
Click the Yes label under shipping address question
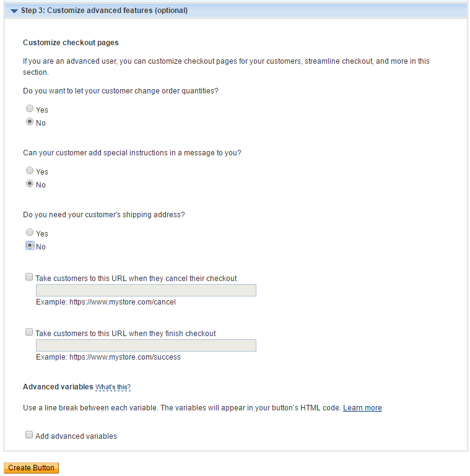pyautogui.click(x=42, y=234)
